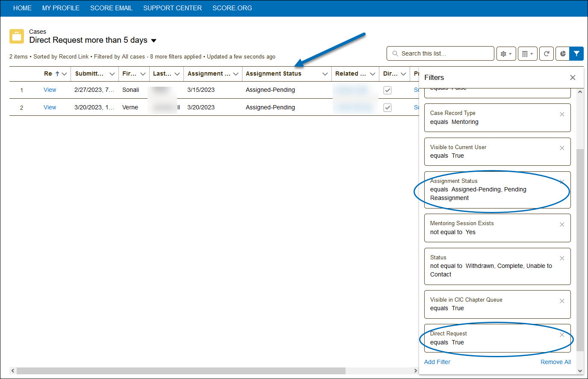Viewport: 588px width, 379px height.
Task: Open the list view selector dropdown arrow
Action: [154, 41]
